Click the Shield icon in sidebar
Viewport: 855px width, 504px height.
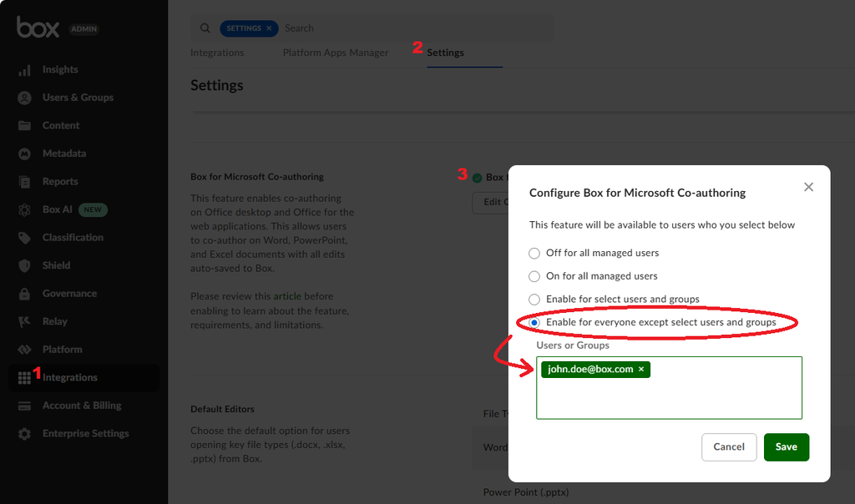[x=25, y=265]
